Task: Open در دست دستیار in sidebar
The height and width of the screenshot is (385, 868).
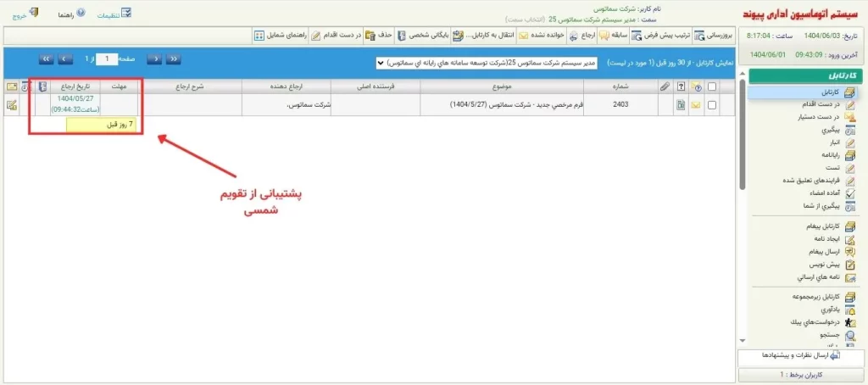Action: click(826, 117)
